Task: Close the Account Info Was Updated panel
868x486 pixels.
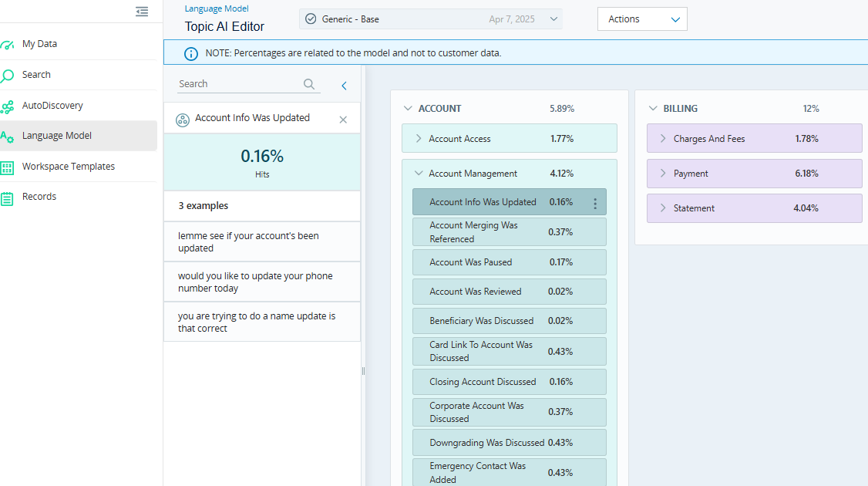Action: 343,120
